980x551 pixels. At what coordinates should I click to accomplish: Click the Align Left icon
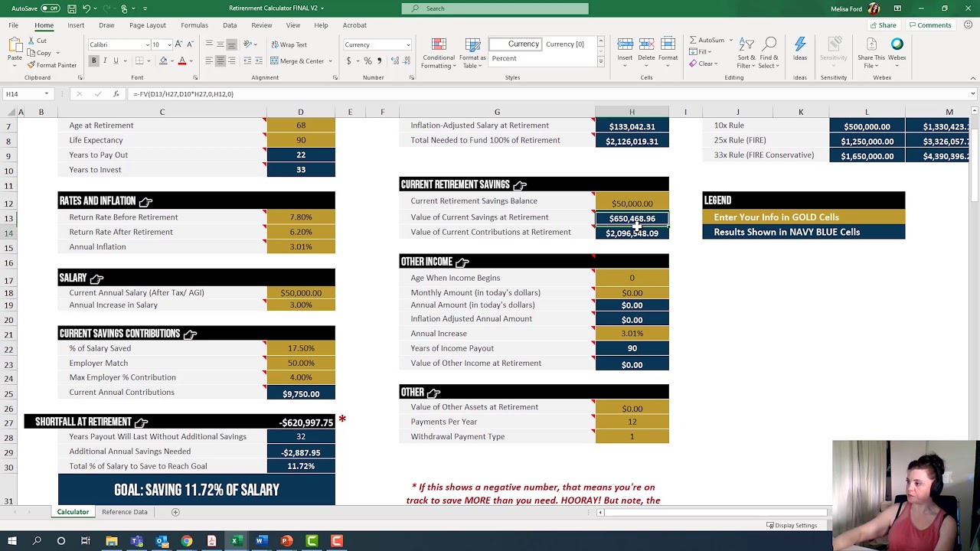(209, 61)
